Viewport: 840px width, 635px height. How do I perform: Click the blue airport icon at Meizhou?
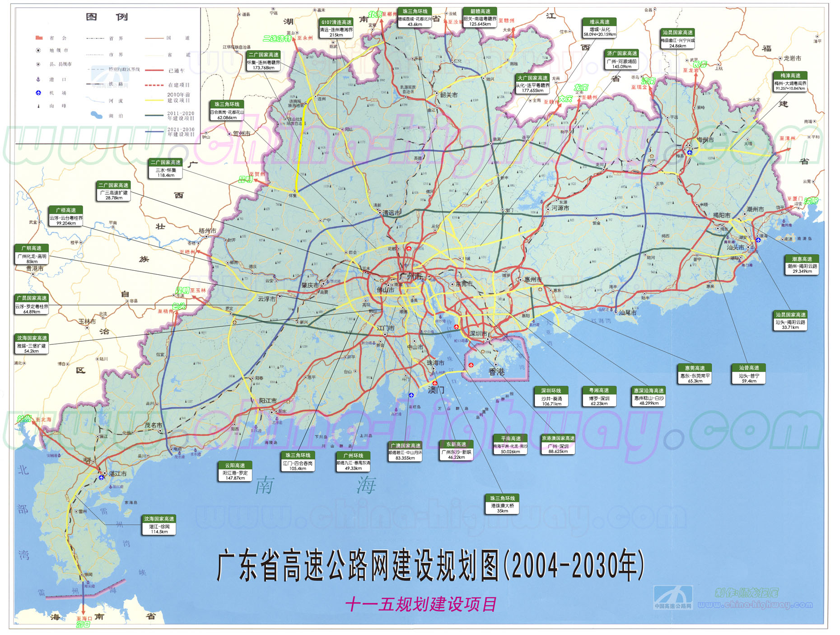click(689, 153)
